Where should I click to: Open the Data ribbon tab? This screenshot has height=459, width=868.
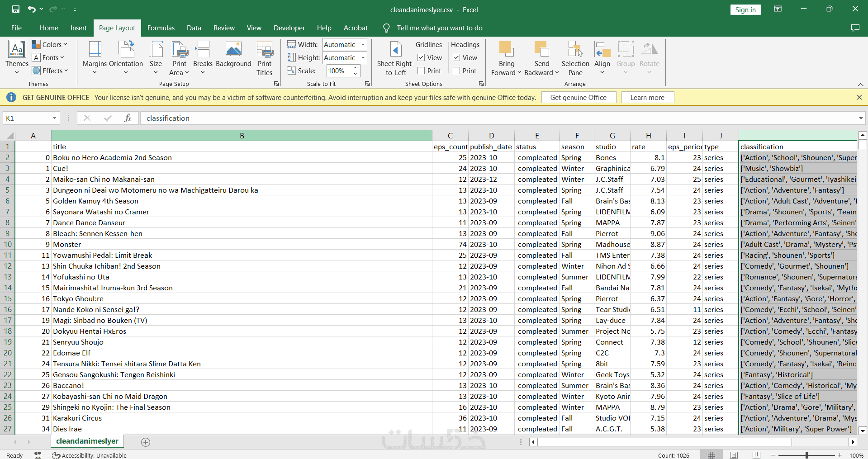[194, 28]
